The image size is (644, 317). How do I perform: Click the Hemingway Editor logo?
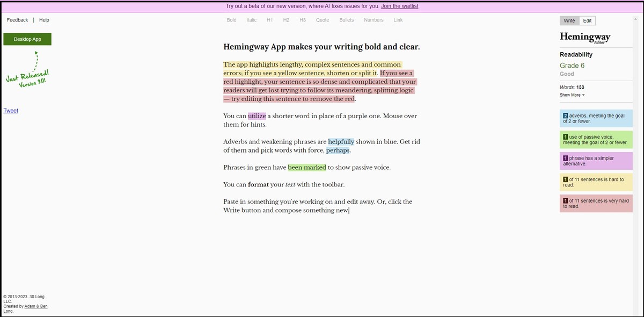coord(585,38)
